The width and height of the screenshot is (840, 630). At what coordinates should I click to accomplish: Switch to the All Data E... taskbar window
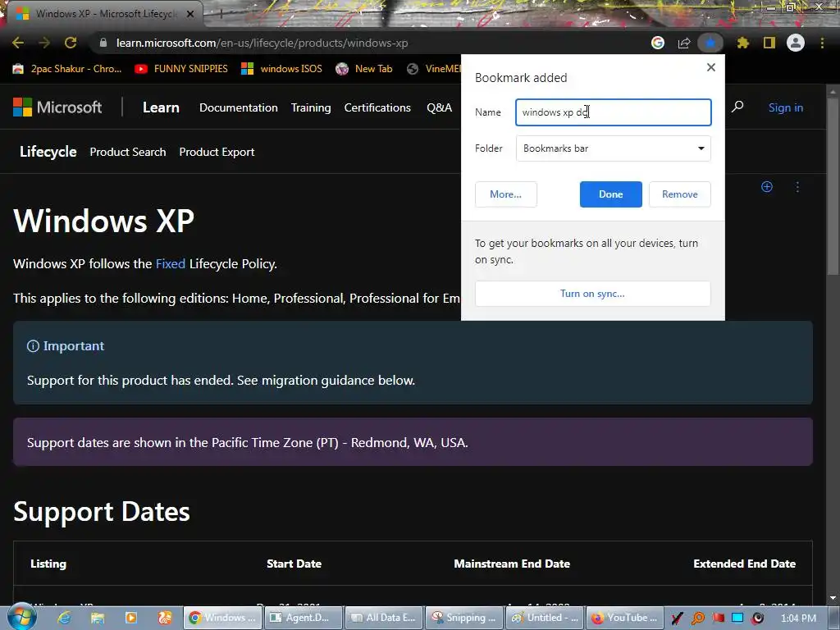tap(384, 618)
